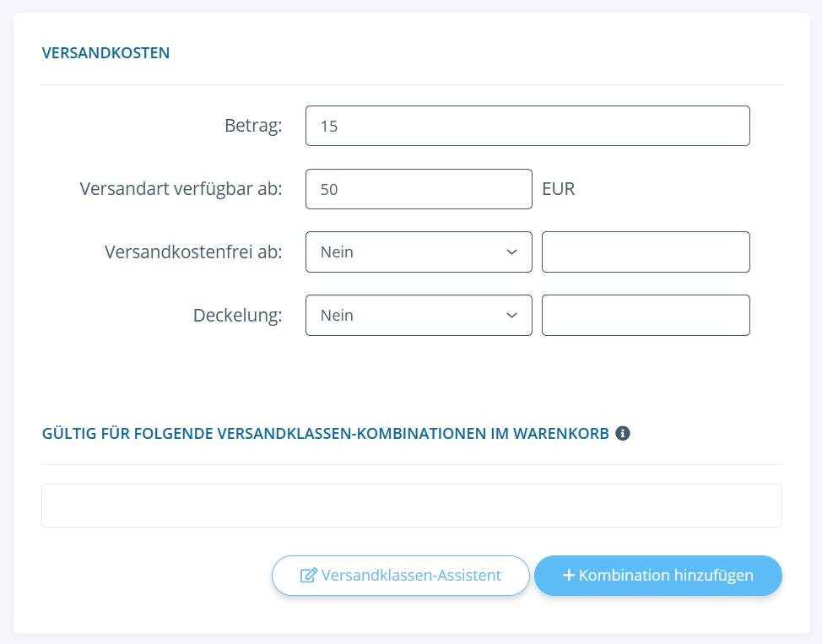
Task: Click the empty Versandklassen-Kombinationen box
Action: (x=412, y=506)
